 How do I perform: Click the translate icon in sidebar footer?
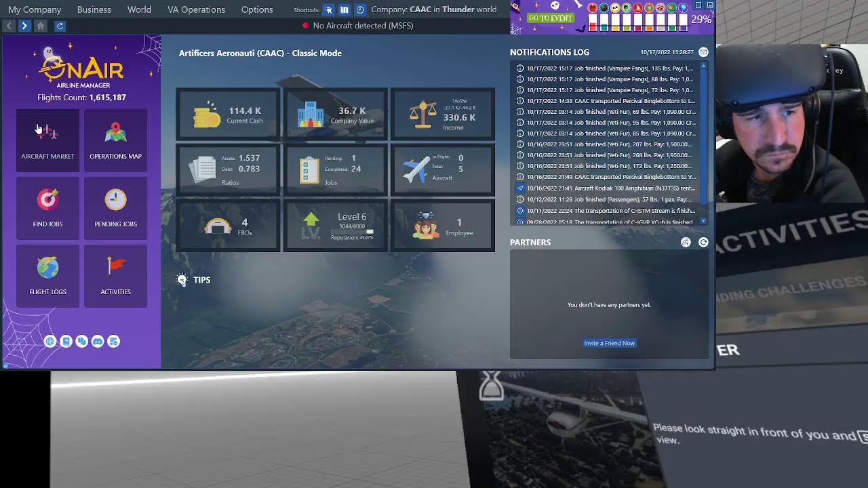[82, 342]
